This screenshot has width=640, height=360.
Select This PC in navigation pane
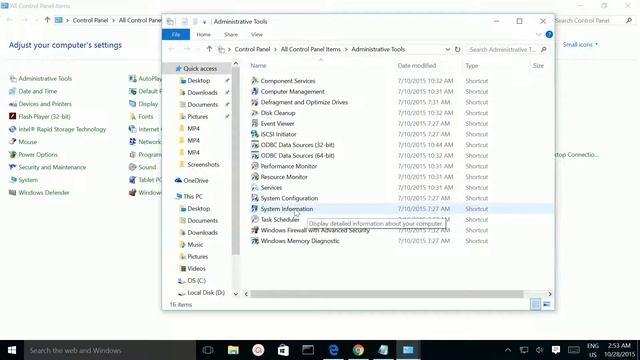[x=193, y=196]
